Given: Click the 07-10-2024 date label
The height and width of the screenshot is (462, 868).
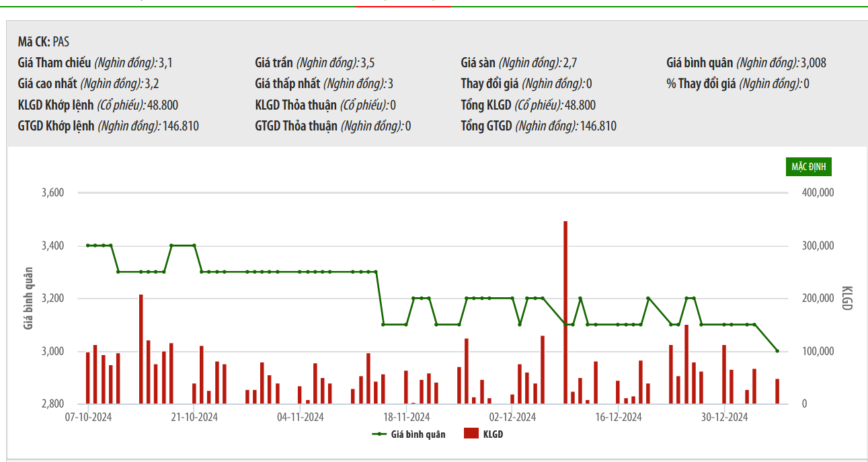Looking at the screenshot, I should coord(88,418).
